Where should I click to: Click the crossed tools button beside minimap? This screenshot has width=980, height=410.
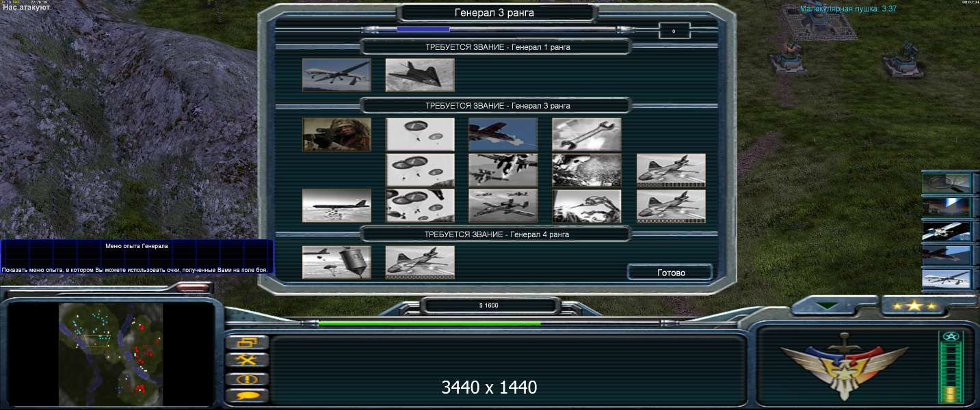pos(246,359)
